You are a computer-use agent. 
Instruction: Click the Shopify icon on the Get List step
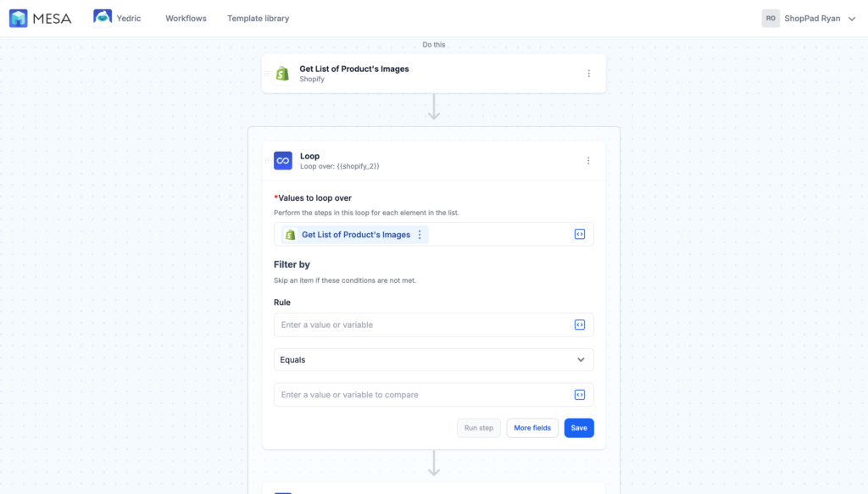pos(281,73)
